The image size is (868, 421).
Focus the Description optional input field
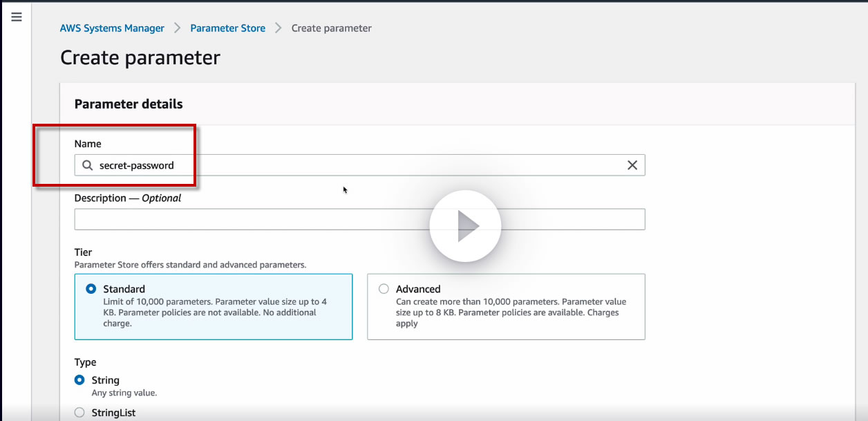pos(359,219)
